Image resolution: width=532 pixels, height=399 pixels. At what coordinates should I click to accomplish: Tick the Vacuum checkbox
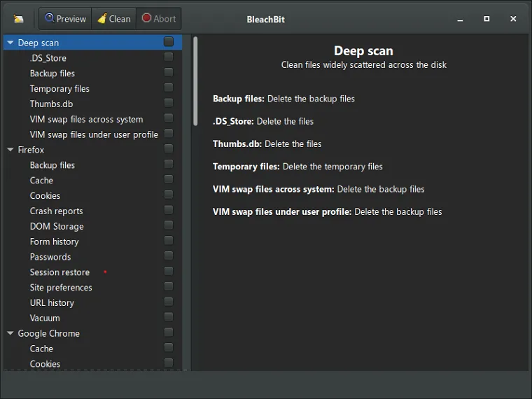pos(169,316)
